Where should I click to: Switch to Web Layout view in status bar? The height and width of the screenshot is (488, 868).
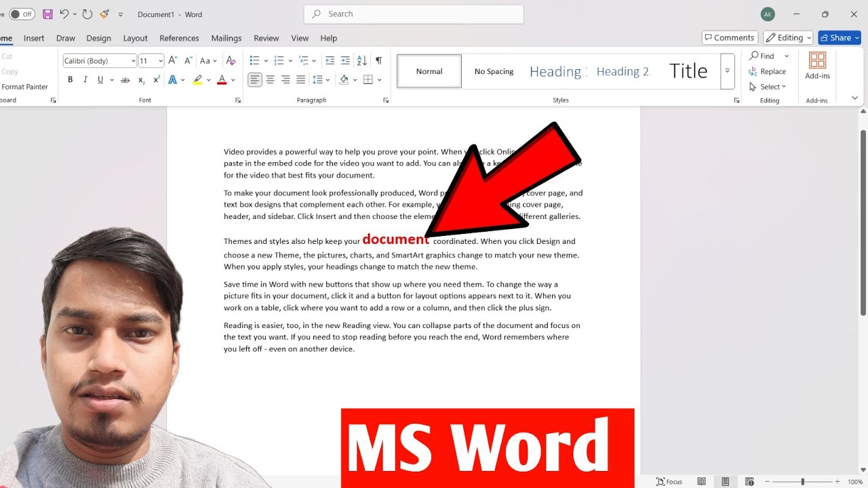[x=749, y=481]
